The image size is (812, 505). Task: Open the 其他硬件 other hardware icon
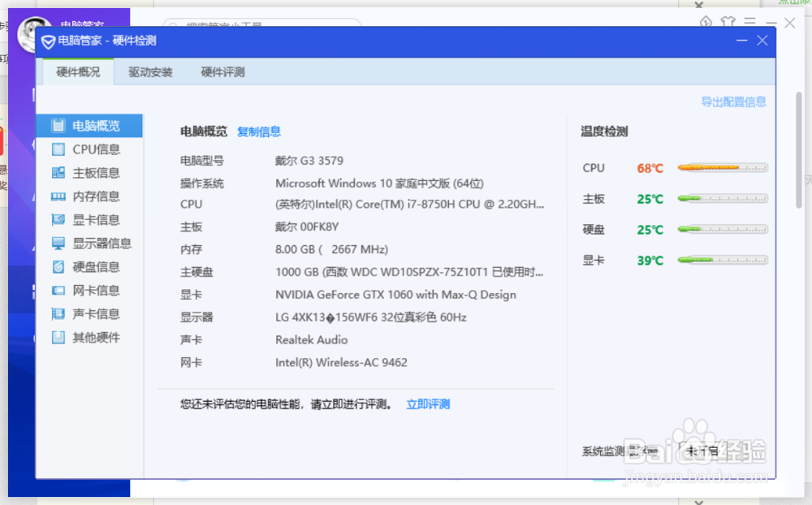coord(58,338)
